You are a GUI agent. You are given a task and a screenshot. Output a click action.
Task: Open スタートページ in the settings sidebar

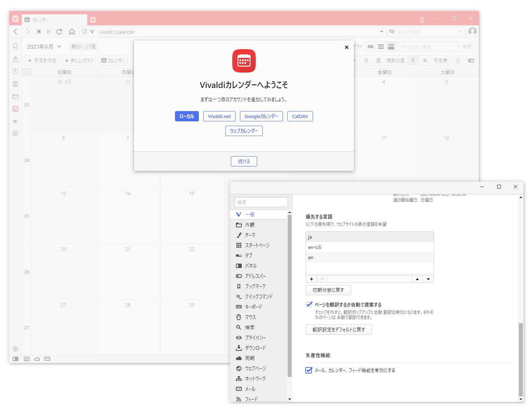[258, 245]
